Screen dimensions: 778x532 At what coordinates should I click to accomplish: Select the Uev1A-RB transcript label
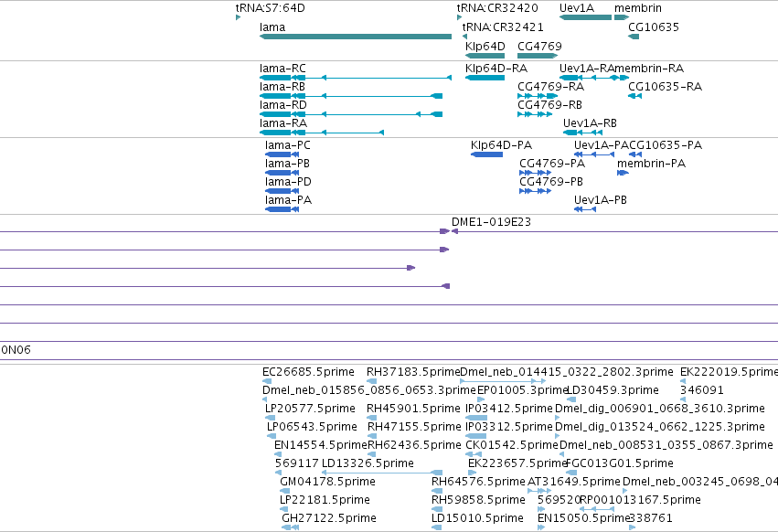590,123
